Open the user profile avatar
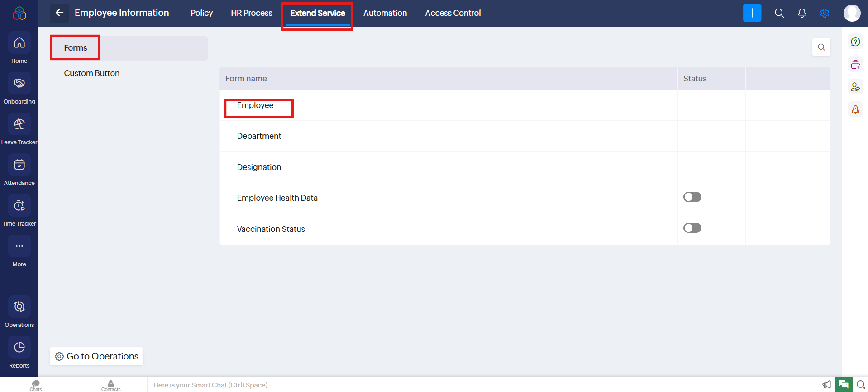 click(x=852, y=13)
